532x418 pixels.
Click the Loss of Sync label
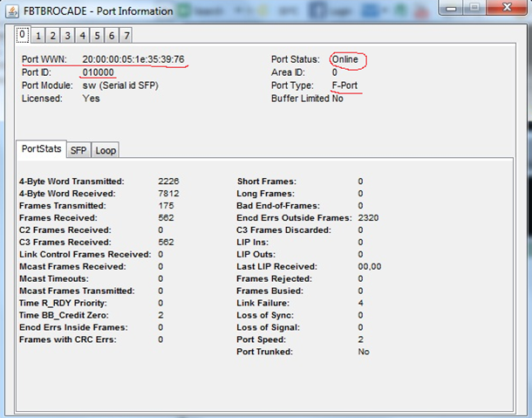(x=265, y=315)
